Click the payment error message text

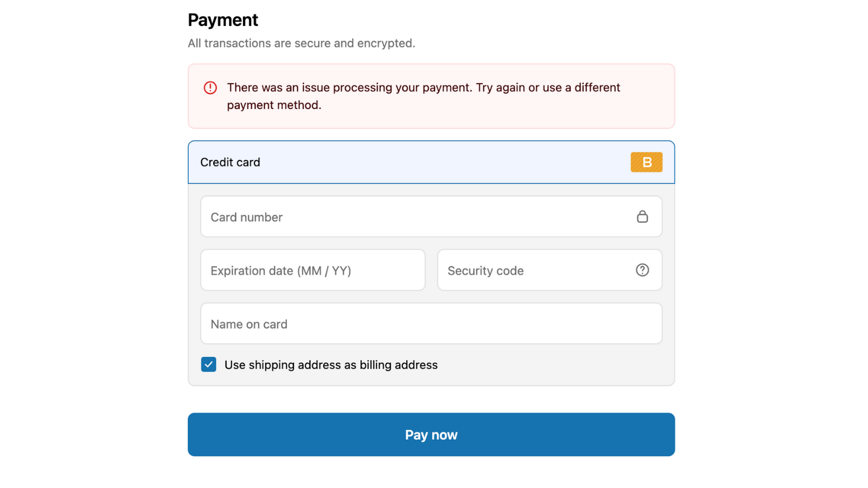(423, 96)
